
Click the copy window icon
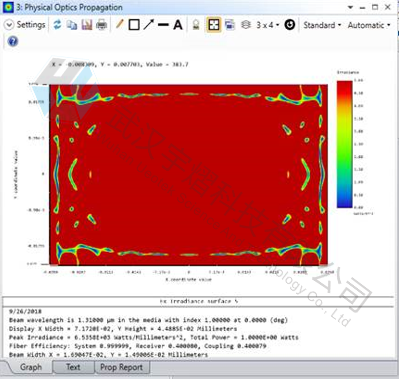coord(72,25)
